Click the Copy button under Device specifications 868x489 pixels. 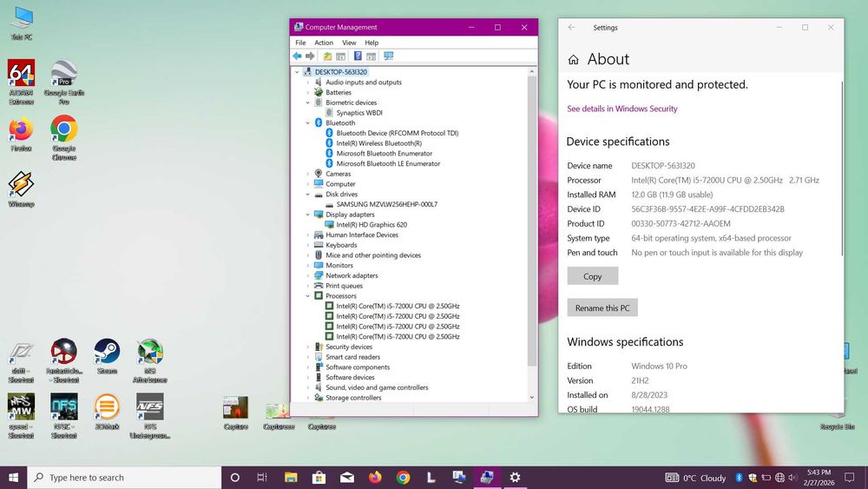[x=592, y=276]
